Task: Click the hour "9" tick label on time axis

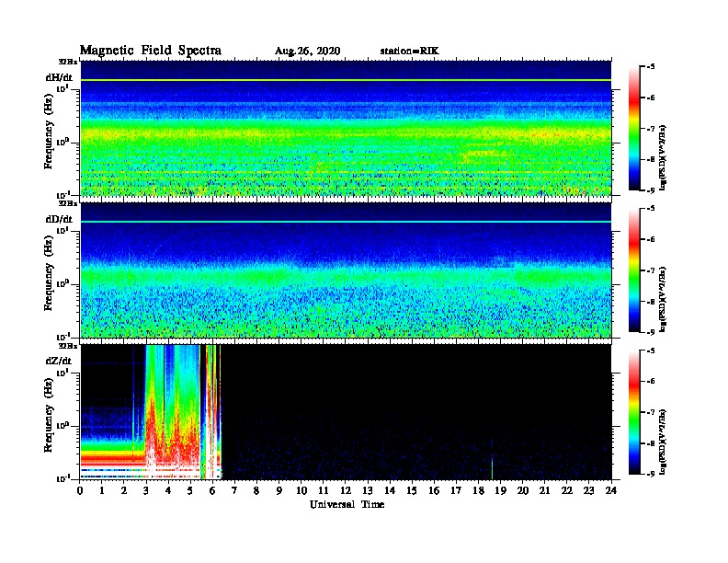Action: [x=279, y=490]
